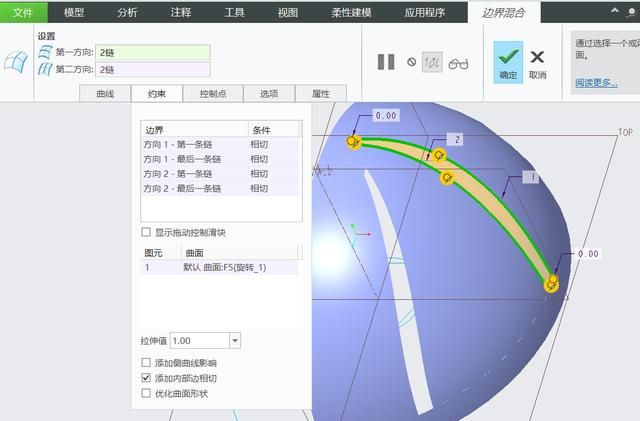Open the 选项 panel tab

[x=269, y=94]
